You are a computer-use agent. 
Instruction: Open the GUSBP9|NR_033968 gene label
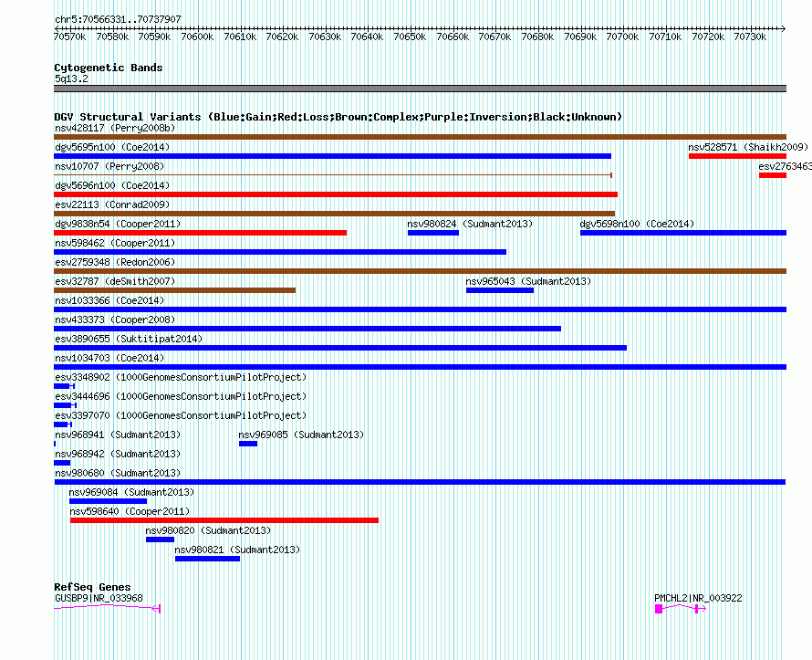[99, 598]
